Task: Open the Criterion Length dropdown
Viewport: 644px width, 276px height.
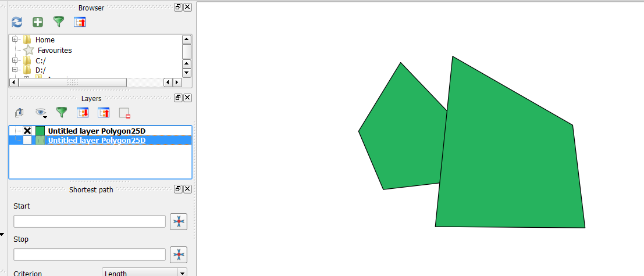Action: [145, 273]
